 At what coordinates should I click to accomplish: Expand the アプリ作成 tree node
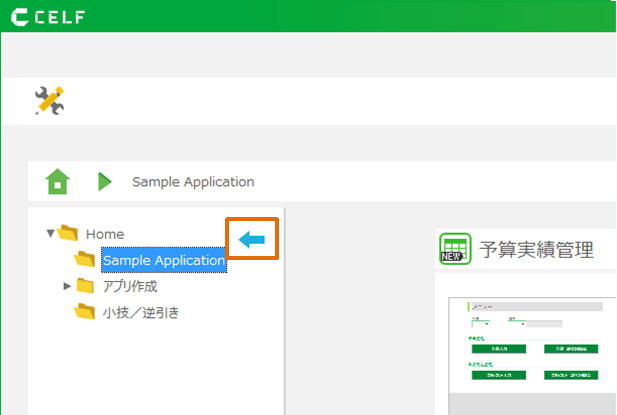click(x=67, y=286)
